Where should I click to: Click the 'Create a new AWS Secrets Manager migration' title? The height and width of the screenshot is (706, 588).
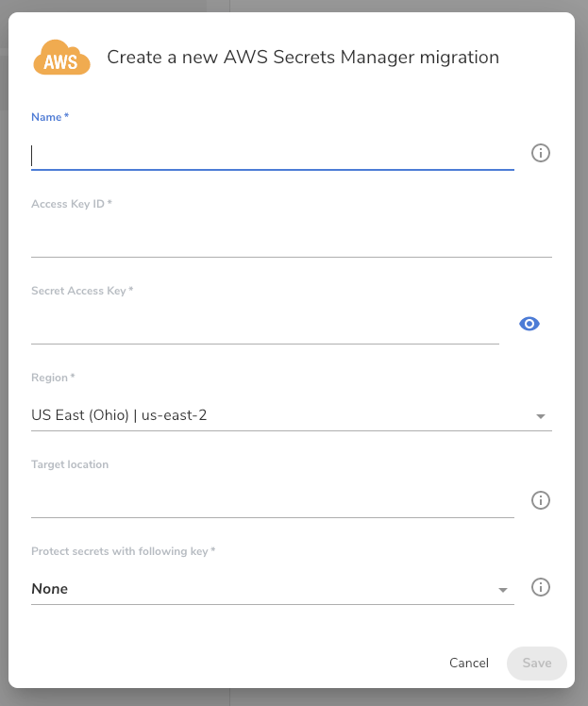point(303,58)
